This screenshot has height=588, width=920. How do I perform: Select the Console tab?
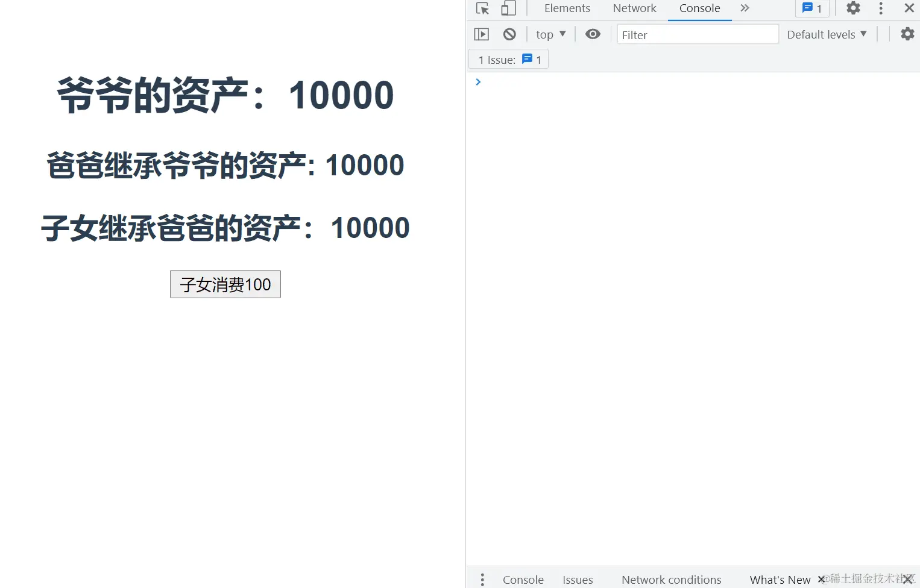tap(699, 8)
